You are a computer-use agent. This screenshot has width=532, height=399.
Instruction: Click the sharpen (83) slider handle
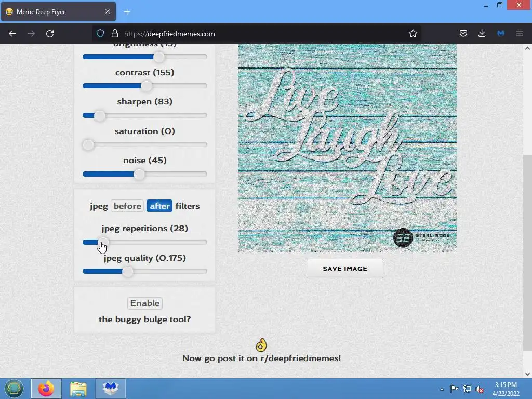(x=99, y=115)
